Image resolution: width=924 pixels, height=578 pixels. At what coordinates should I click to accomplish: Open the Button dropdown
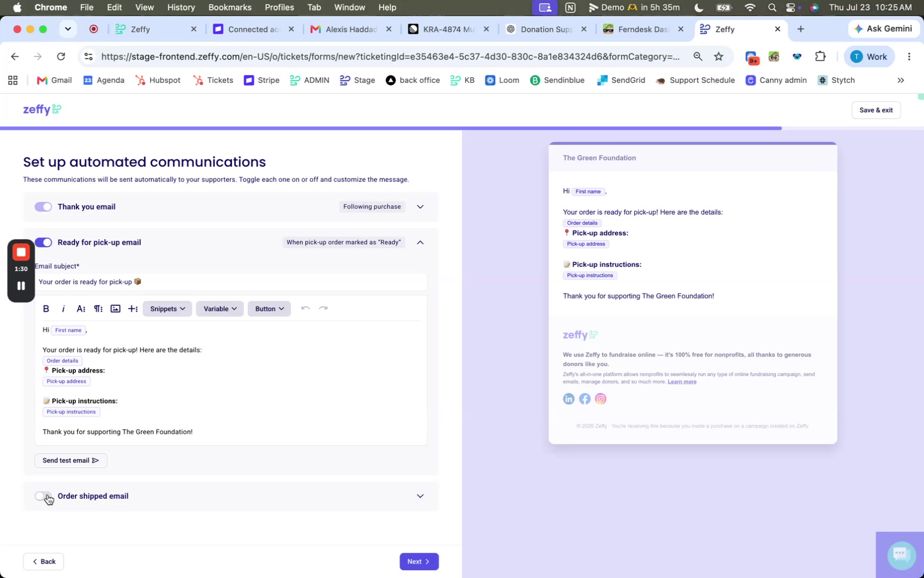(x=269, y=309)
